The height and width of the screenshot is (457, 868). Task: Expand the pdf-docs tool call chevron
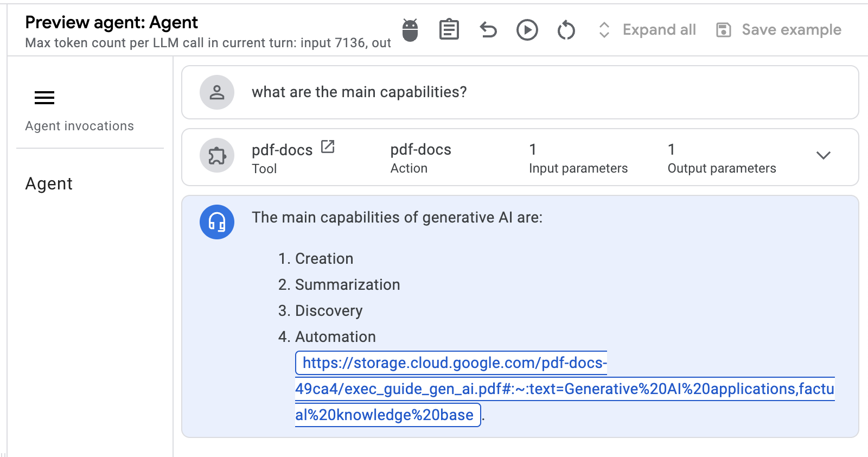point(824,156)
